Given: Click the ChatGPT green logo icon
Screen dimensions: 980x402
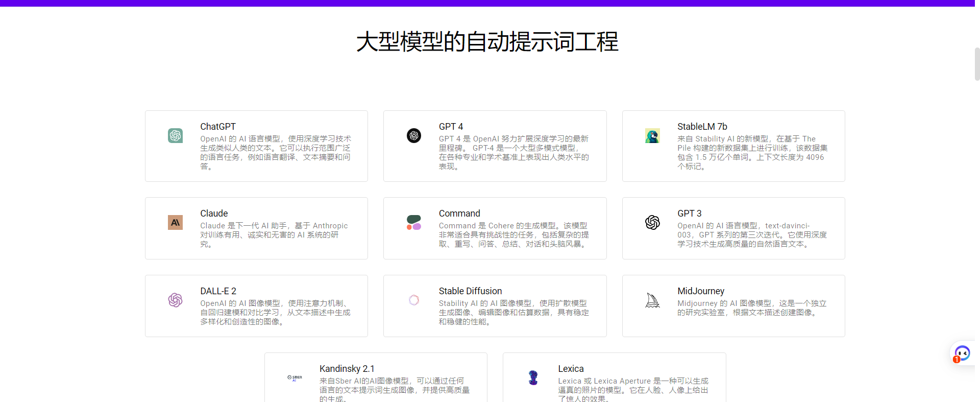Looking at the screenshot, I should point(175,135).
